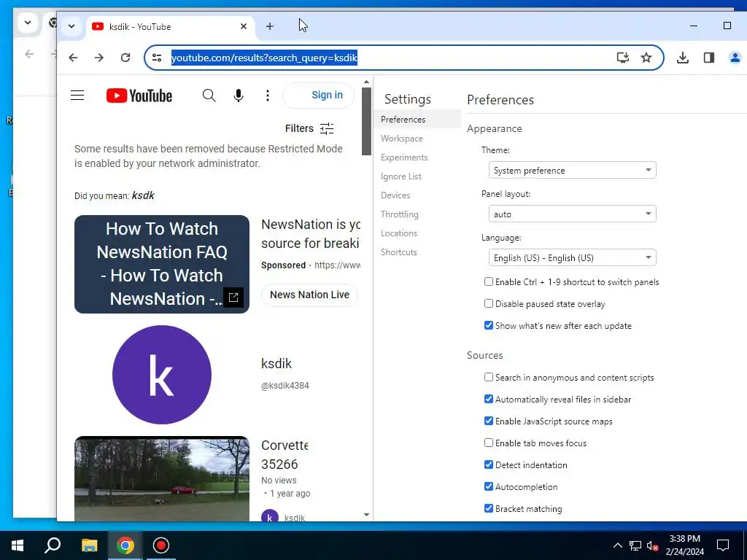This screenshot has height=560, width=747.
Task: Select Preferences in Settings sidebar
Action: (x=418, y=119)
